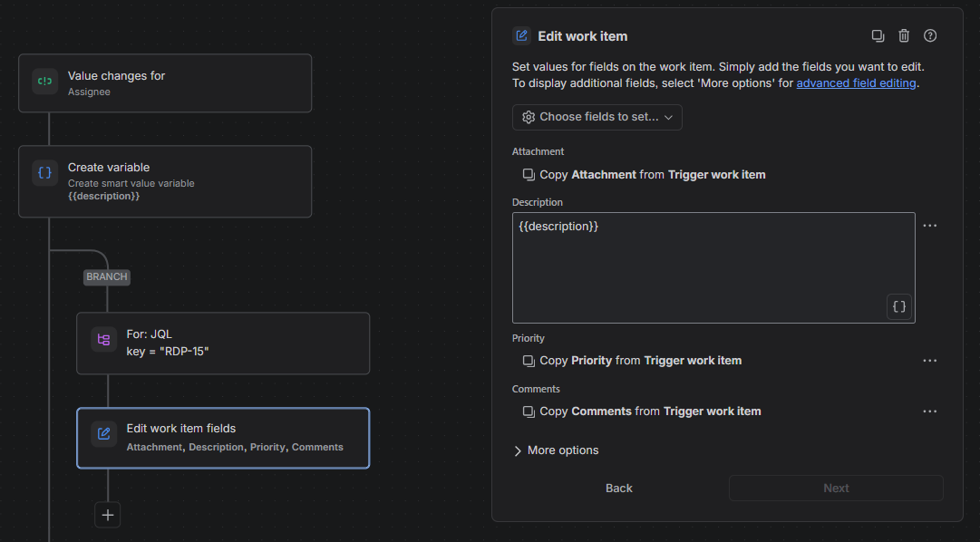This screenshot has width=980, height=542.
Task: Open the Priority field's three-dot menu
Action: point(930,361)
